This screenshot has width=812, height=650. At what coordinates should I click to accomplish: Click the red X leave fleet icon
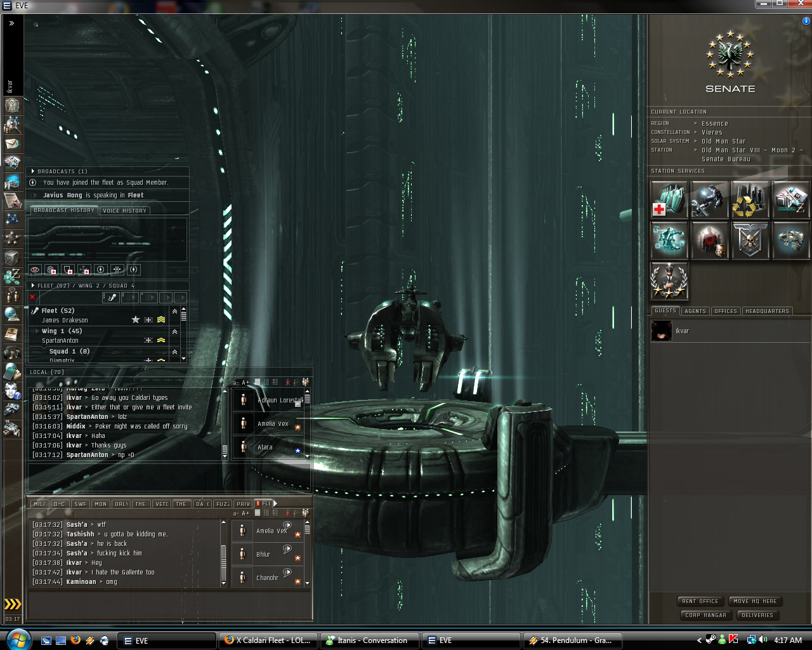32,297
